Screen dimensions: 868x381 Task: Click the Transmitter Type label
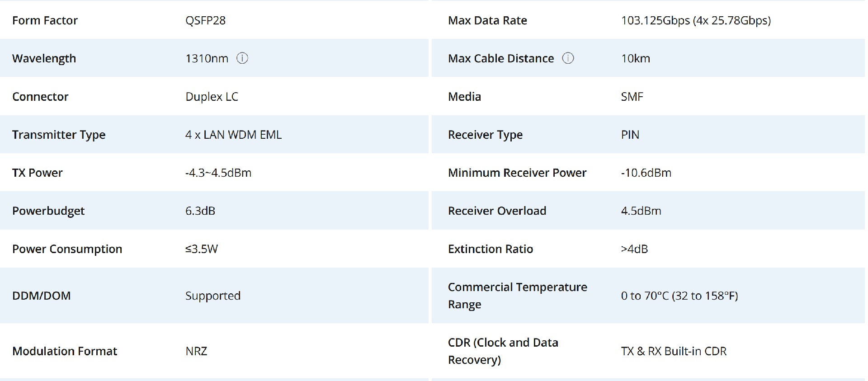[59, 135]
